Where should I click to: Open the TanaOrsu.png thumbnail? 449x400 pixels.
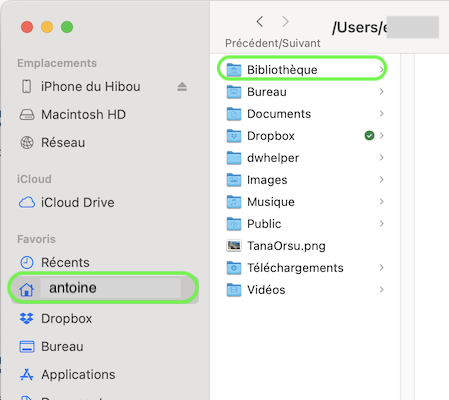click(234, 246)
